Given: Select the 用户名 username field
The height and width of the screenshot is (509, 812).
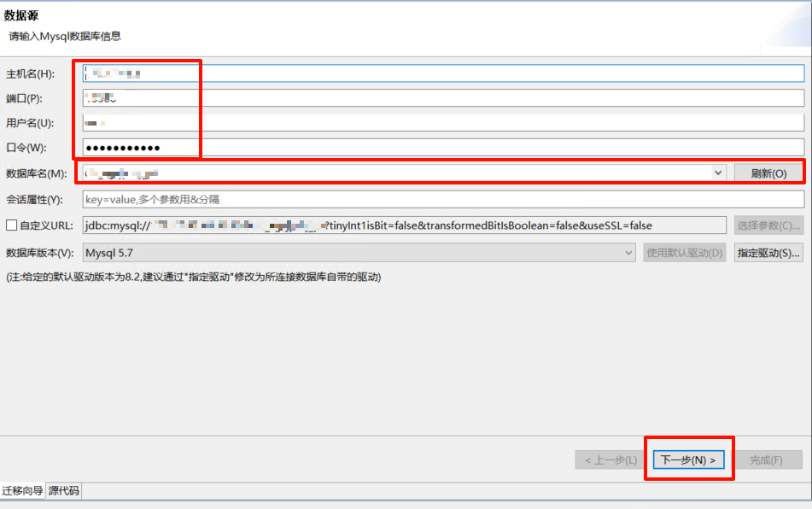Looking at the screenshot, I should click(442, 123).
